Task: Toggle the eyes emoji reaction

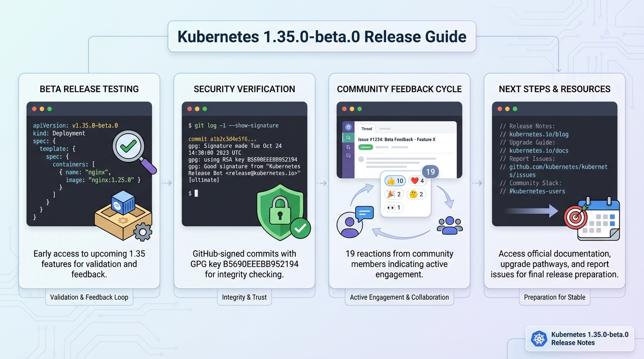Action: pyautogui.click(x=394, y=207)
